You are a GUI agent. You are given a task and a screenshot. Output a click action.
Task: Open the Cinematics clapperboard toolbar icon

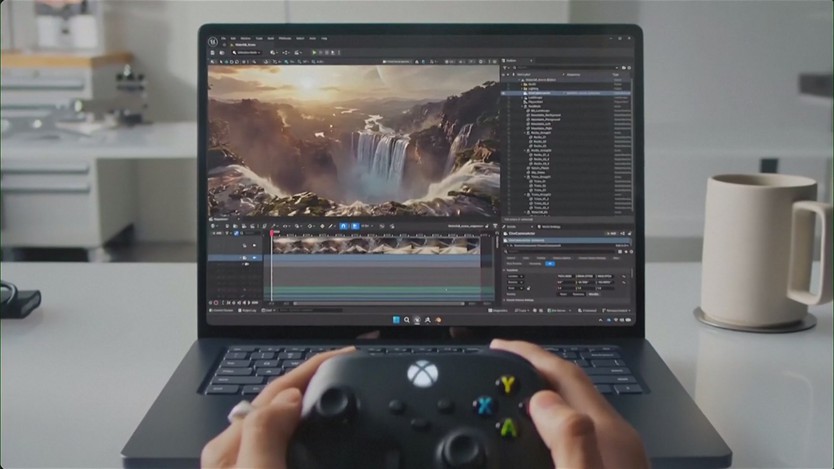point(298,53)
